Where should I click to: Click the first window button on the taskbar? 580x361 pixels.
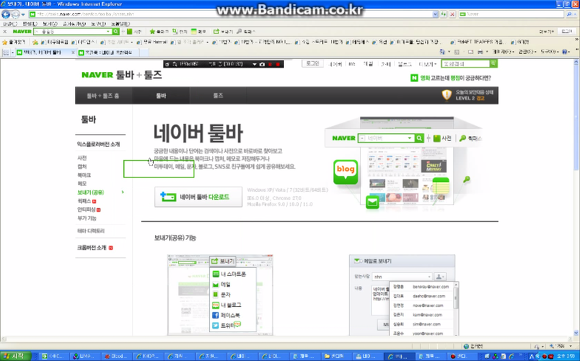point(54,356)
